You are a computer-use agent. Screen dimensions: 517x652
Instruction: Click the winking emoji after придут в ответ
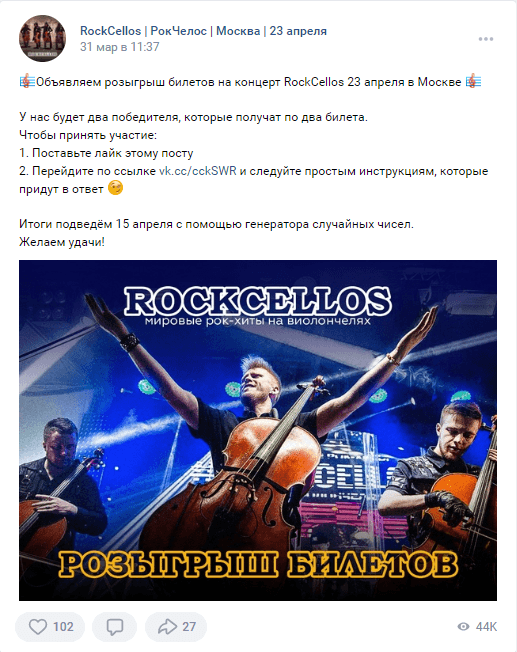click(116, 188)
